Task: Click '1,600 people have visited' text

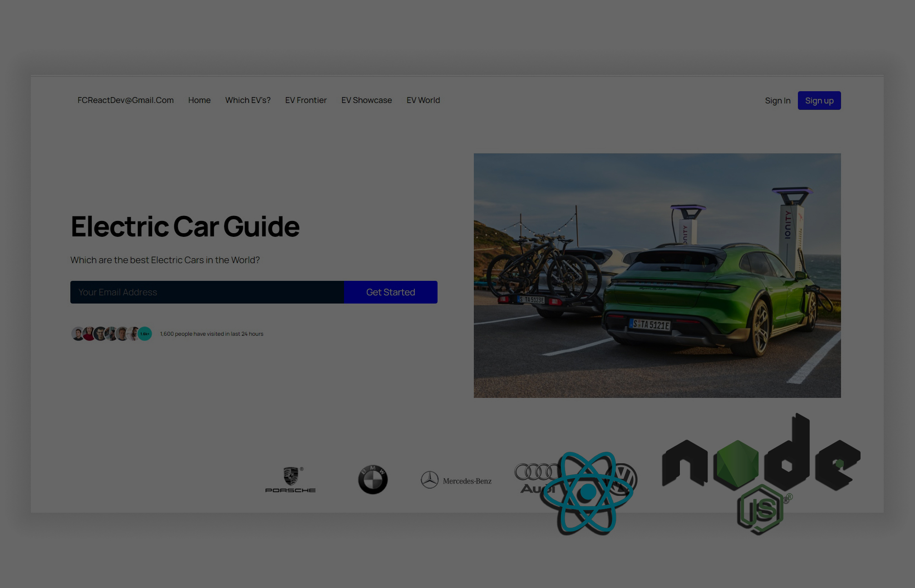Action: click(x=212, y=334)
